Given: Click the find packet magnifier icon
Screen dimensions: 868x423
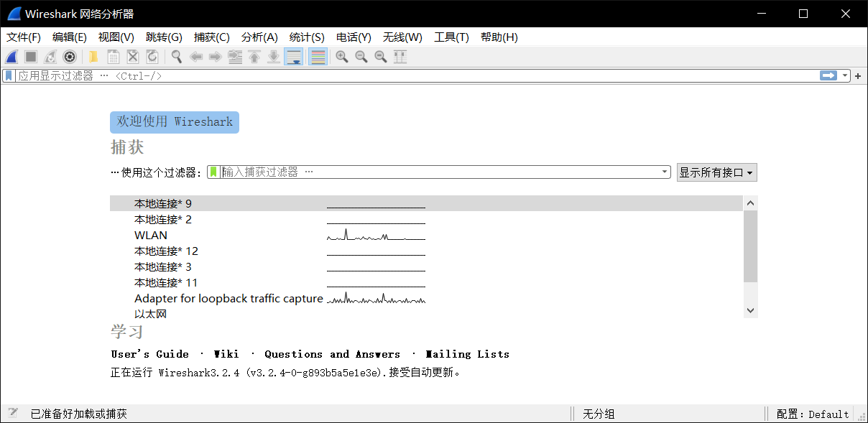Looking at the screenshot, I should pyautogui.click(x=176, y=57).
